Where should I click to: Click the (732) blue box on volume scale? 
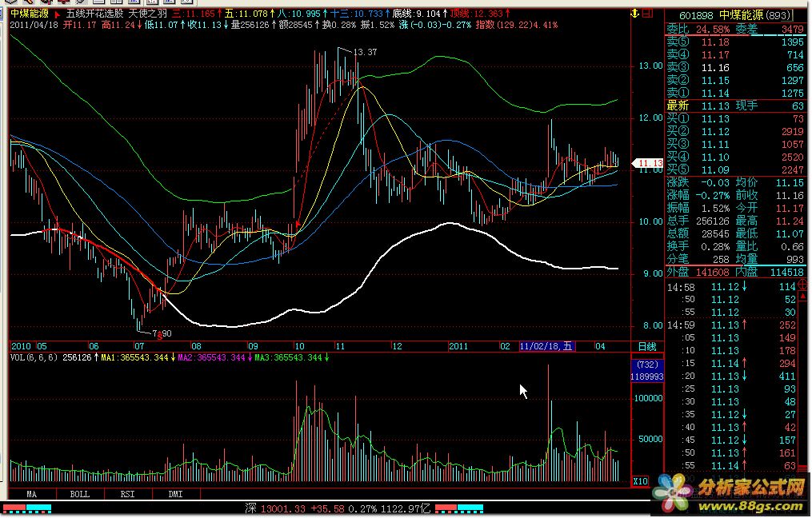647,365
